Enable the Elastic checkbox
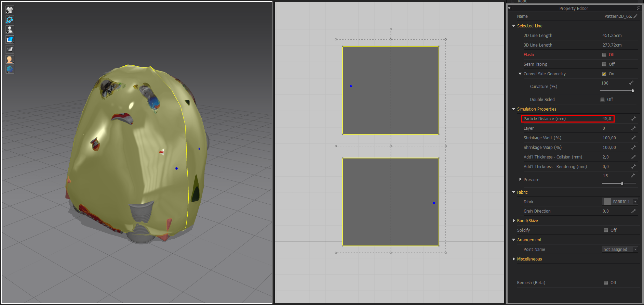The width and height of the screenshot is (644, 305). point(604,55)
